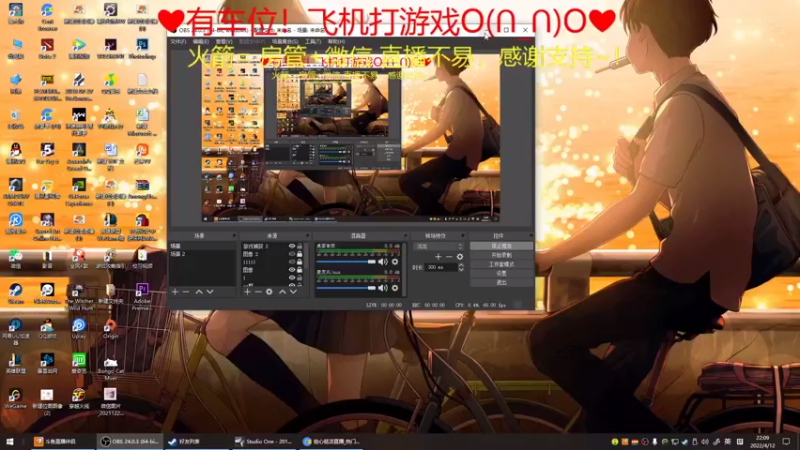The height and width of the screenshot is (450, 800).
Task: Toggle visibility eye for 11111 source
Action: pos(292,262)
